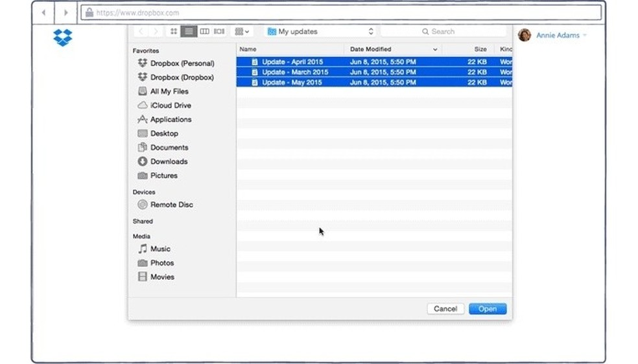Click Annie Adams profile avatar
Screen dimensions: 638x364
pos(525,35)
